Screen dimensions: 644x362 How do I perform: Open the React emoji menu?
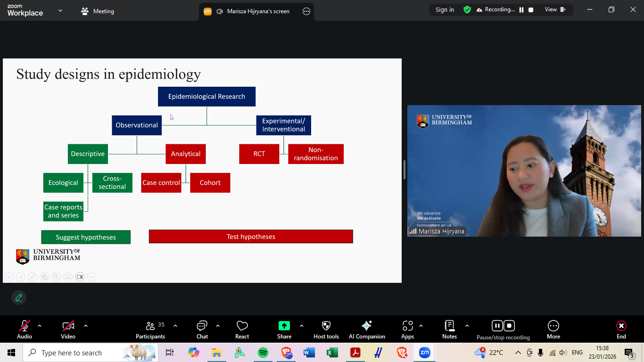point(242,329)
